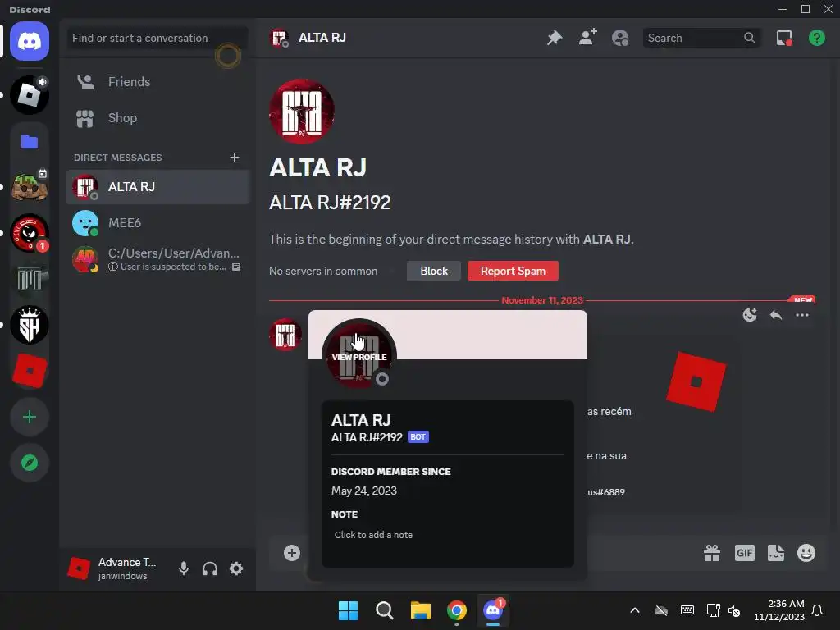Click the message author's small avatar
This screenshot has height=630, width=840.
click(x=285, y=336)
